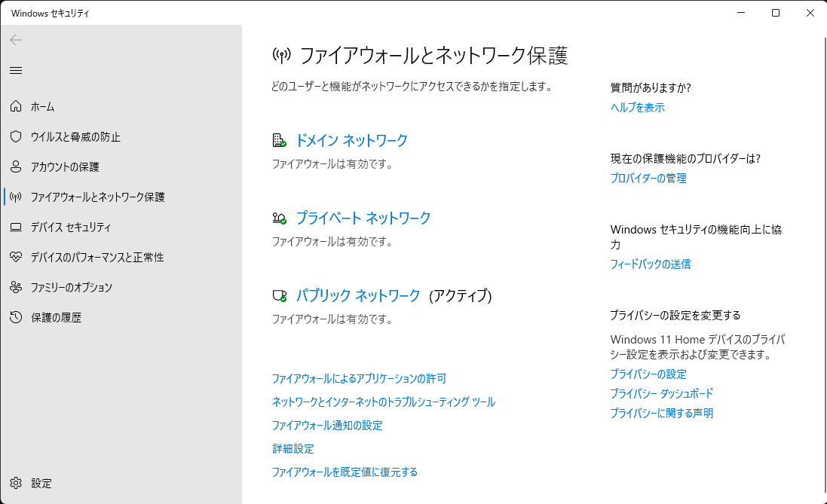Click the Home house icon in sidebar
Screen dimensions: 827x504
(16, 107)
